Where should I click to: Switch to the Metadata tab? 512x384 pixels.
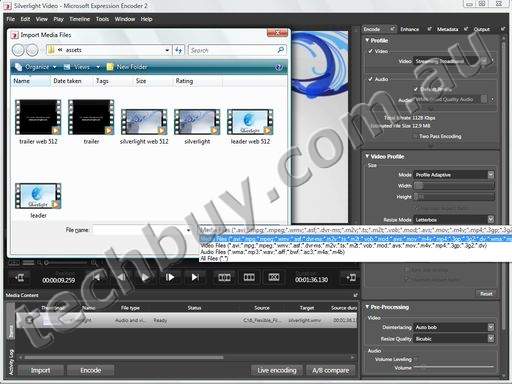(447, 29)
